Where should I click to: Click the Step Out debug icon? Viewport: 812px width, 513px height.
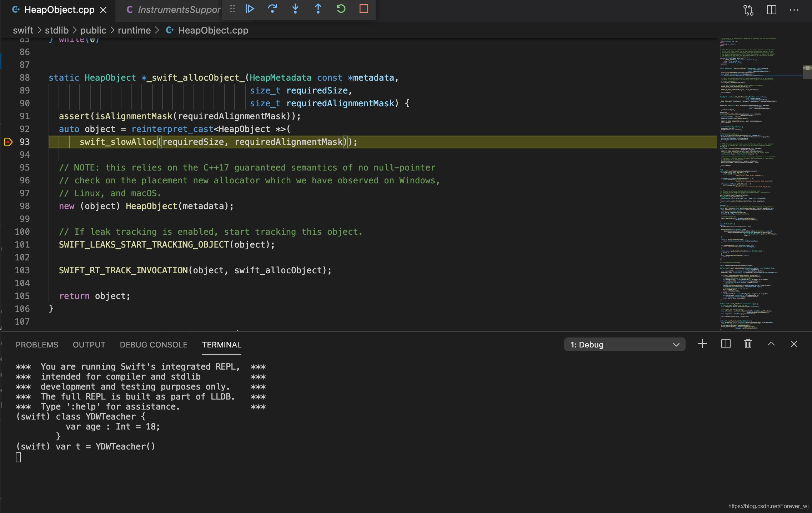coord(318,9)
